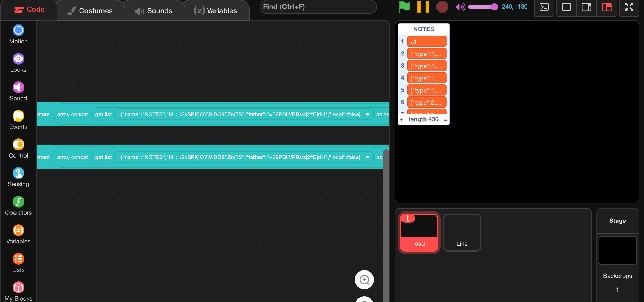Screen dimensions: 644x302
Task: Pause the running project
Action: point(423,7)
